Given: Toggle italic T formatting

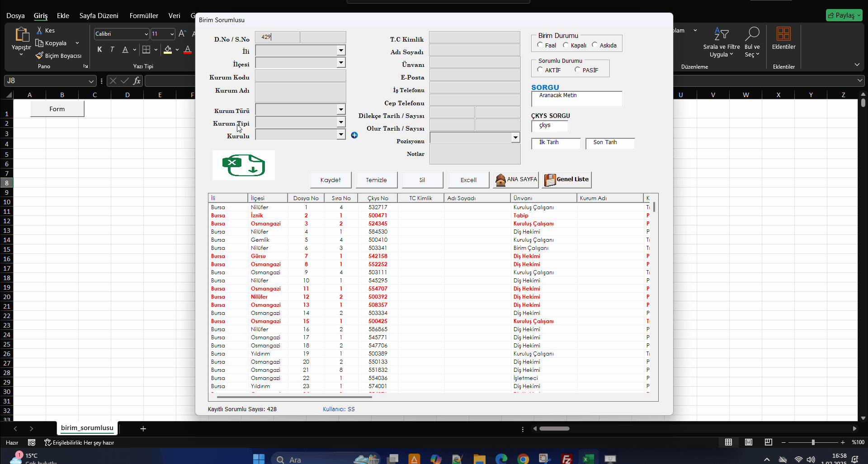Looking at the screenshot, I should click(x=112, y=50).
